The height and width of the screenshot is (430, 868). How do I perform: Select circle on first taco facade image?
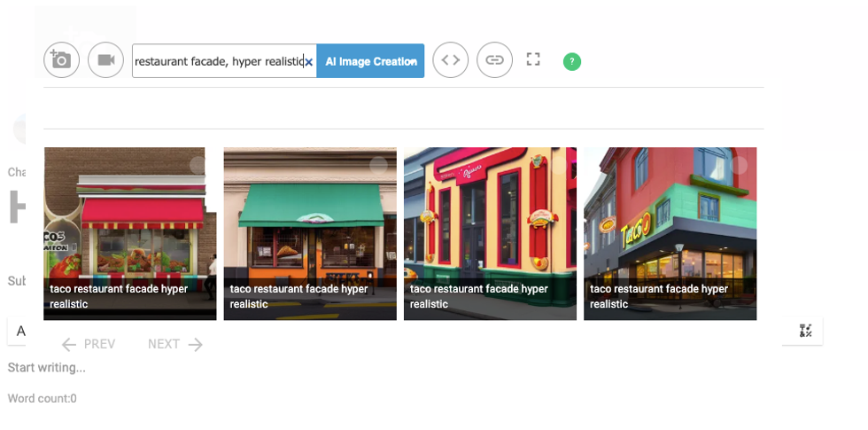coord(198,165)
